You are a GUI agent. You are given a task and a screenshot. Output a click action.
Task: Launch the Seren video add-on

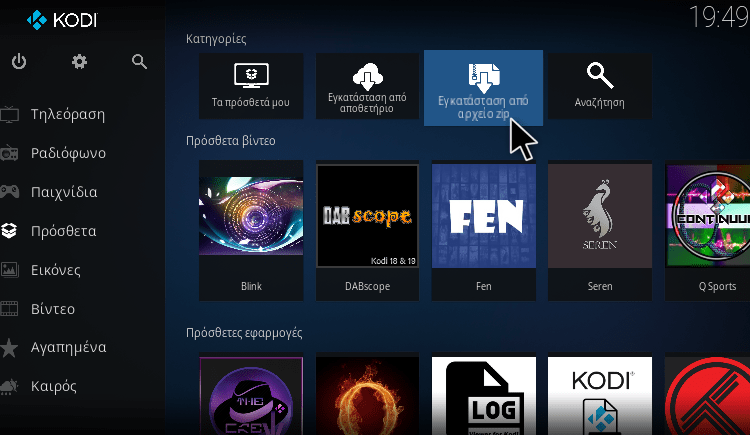click(600, 231)
